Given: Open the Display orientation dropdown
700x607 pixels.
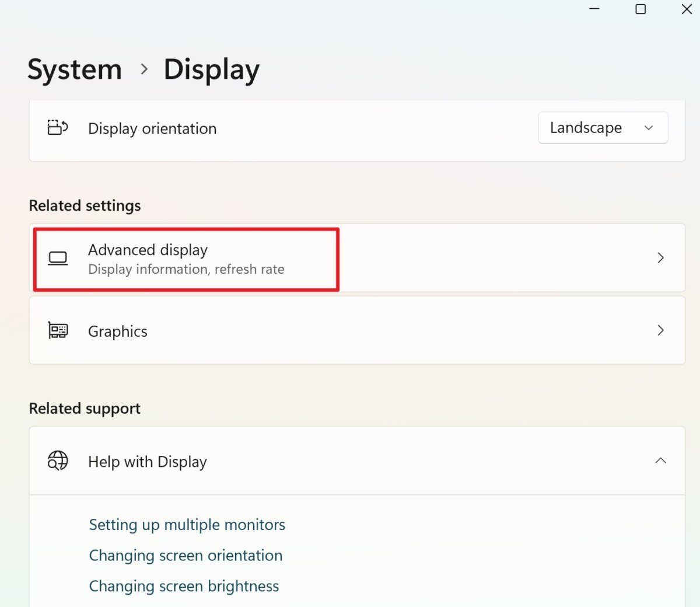Looking at the screenshot, I should [603, 127].
